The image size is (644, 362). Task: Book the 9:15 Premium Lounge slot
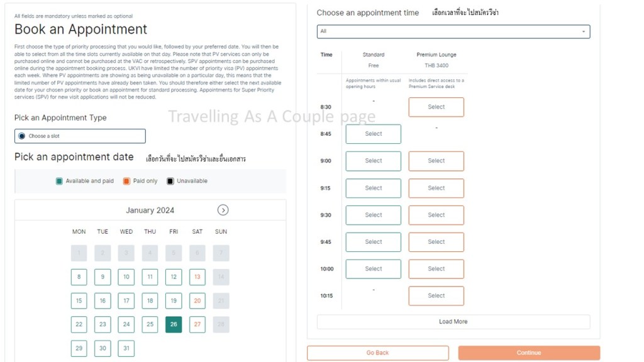click(436, 188)
